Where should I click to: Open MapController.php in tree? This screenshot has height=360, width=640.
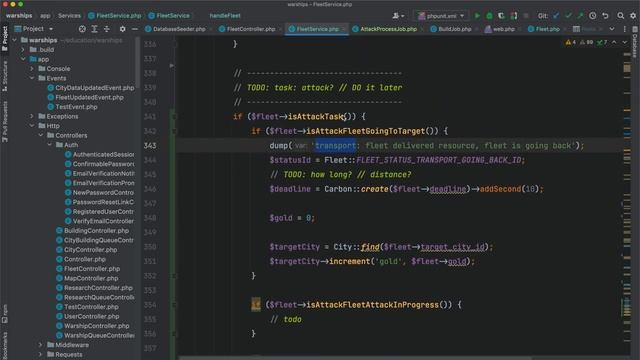pos(87,278)
